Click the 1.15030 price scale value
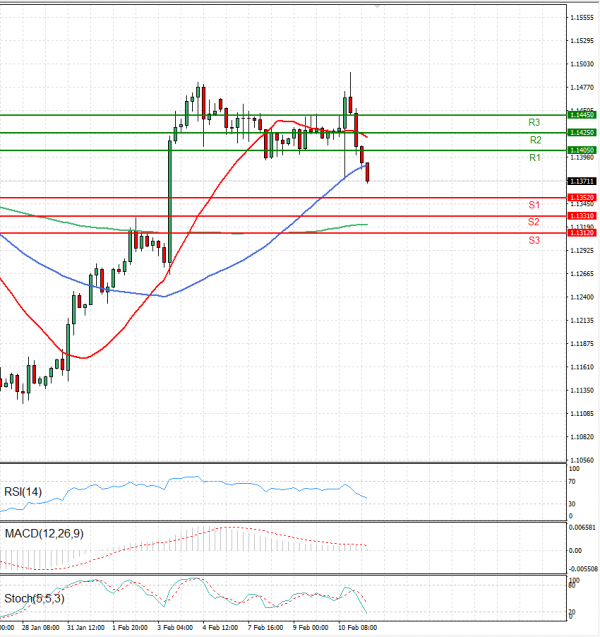 tap(582, 64)
